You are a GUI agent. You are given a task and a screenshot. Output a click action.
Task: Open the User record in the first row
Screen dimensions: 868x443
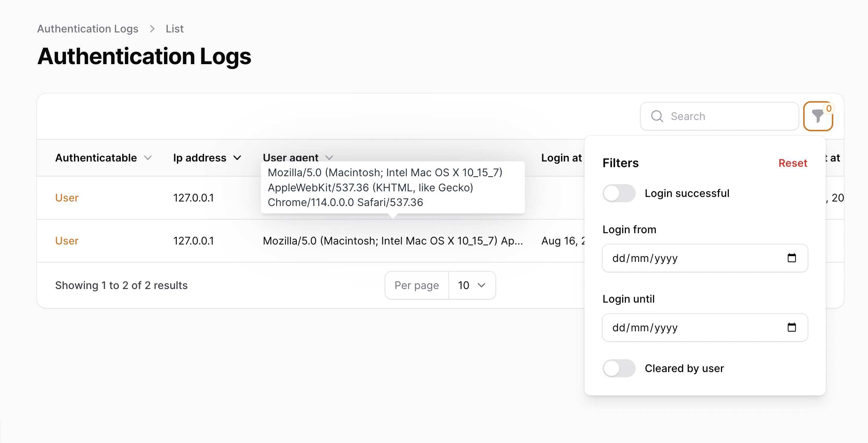(66, 198)
